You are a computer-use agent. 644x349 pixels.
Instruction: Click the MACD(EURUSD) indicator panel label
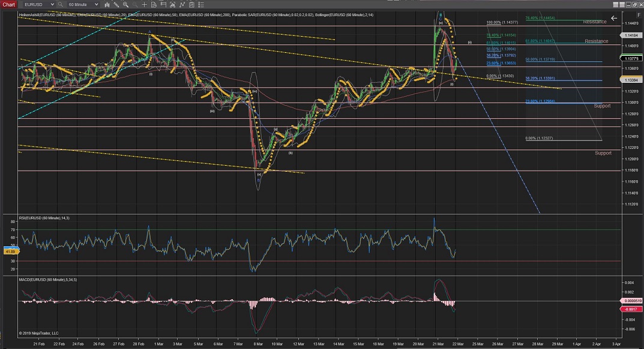click(47, 280)
